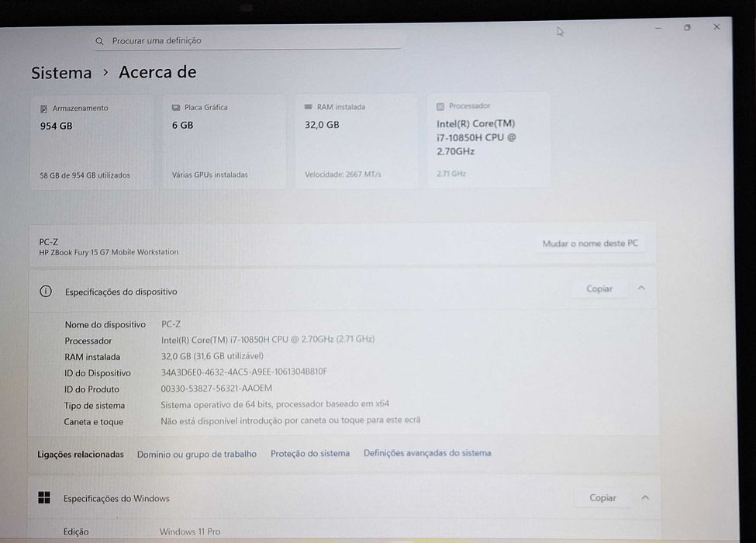This screenshot has height=543, width=756.
Task: Select the ID do Dispositivo value
Action: [x=244, y=372]
